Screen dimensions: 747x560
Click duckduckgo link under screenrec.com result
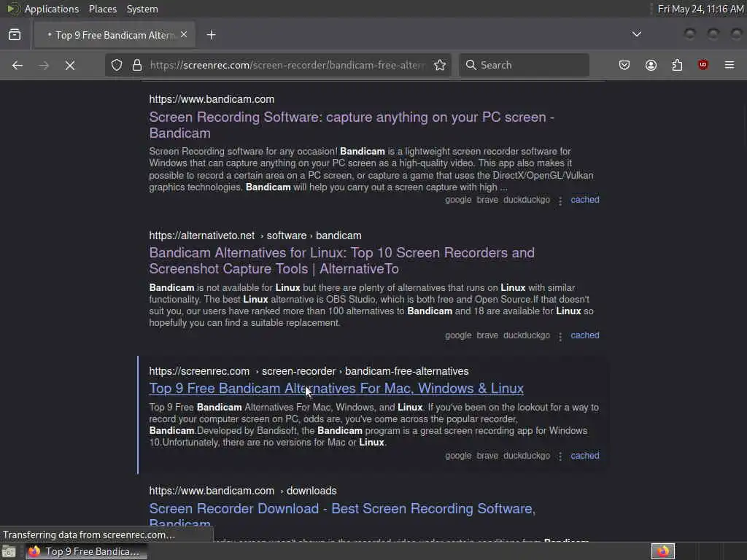coord(527,456)
